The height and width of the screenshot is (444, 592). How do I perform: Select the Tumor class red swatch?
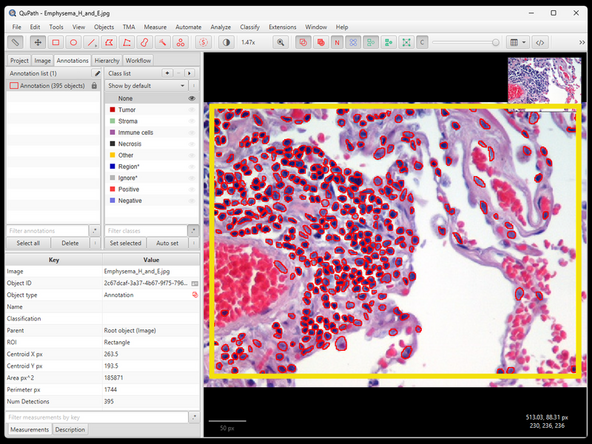(112, 109)
